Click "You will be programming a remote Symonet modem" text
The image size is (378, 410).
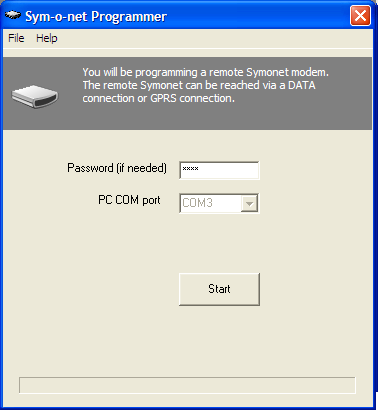point(205,72)
